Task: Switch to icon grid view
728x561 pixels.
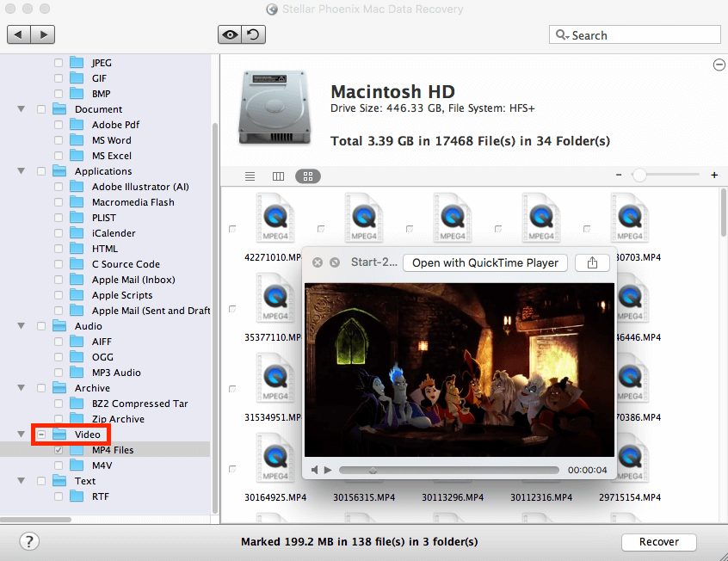Action: tap(308, 176)
